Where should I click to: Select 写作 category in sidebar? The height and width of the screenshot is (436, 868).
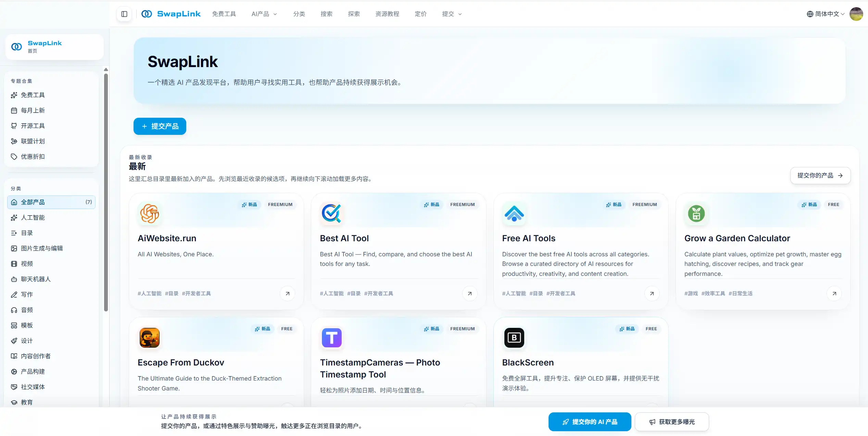click(x=51, y=295)
